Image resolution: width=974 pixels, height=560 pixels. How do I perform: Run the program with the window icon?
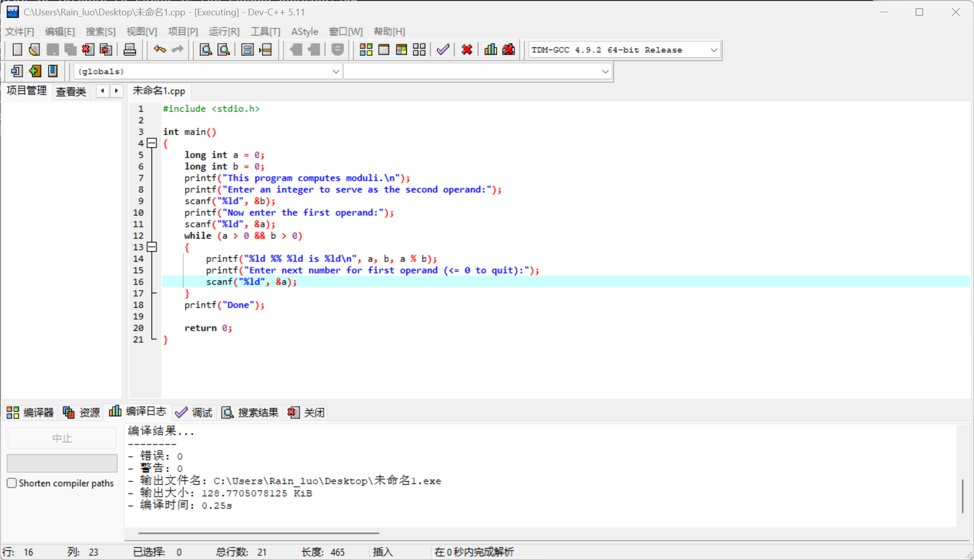click(384, 50)
